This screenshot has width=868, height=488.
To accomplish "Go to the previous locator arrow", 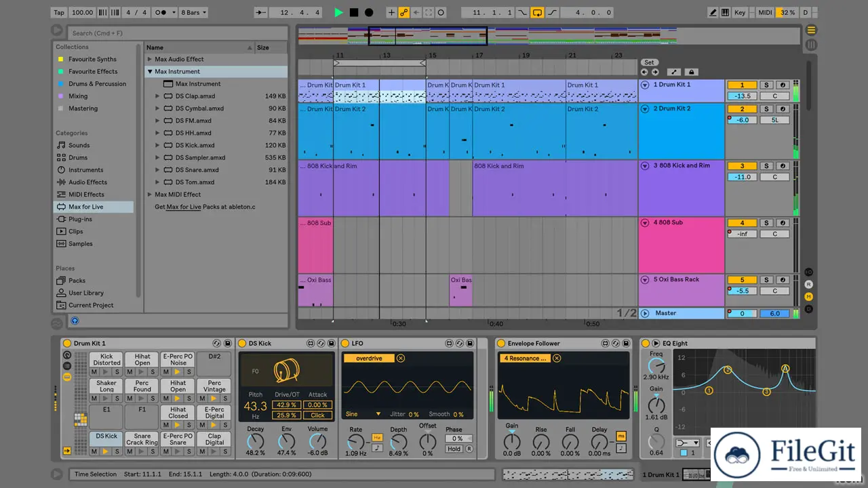I will (644, 72).
